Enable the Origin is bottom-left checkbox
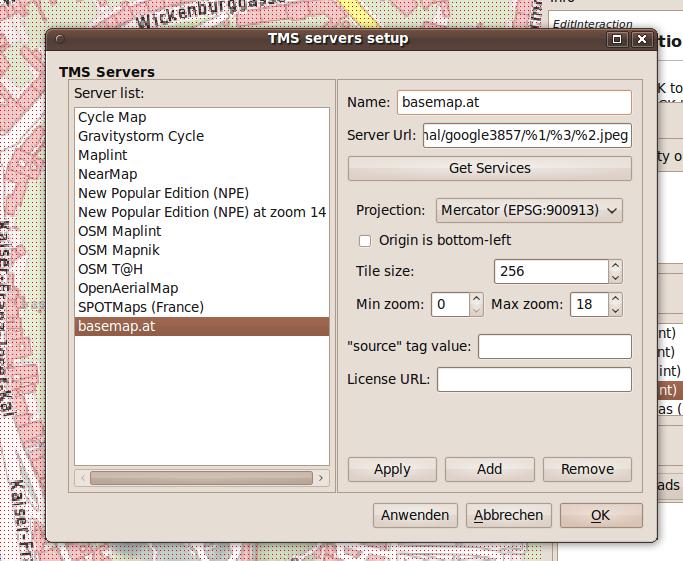Screen dimensions: 683x561 click(365, 241)
